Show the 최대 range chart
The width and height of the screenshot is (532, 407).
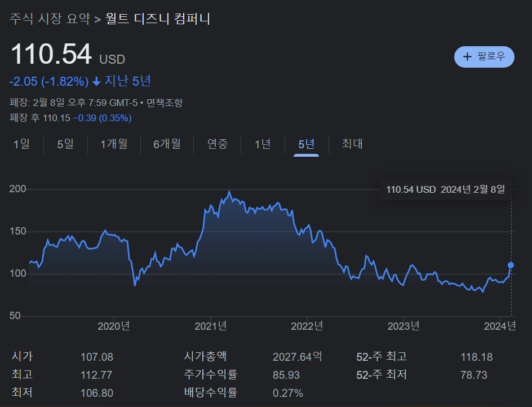coord(352,144)
